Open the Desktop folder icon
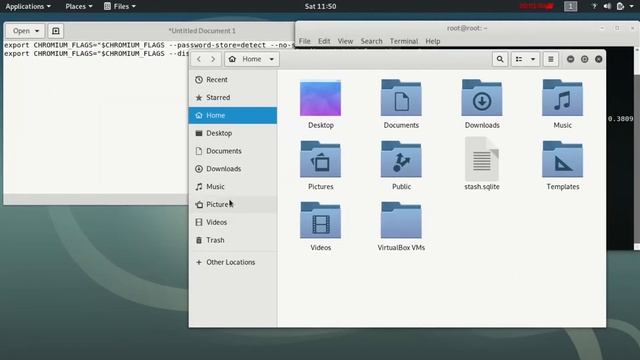 pyautogui.click(x=320, y=98)
